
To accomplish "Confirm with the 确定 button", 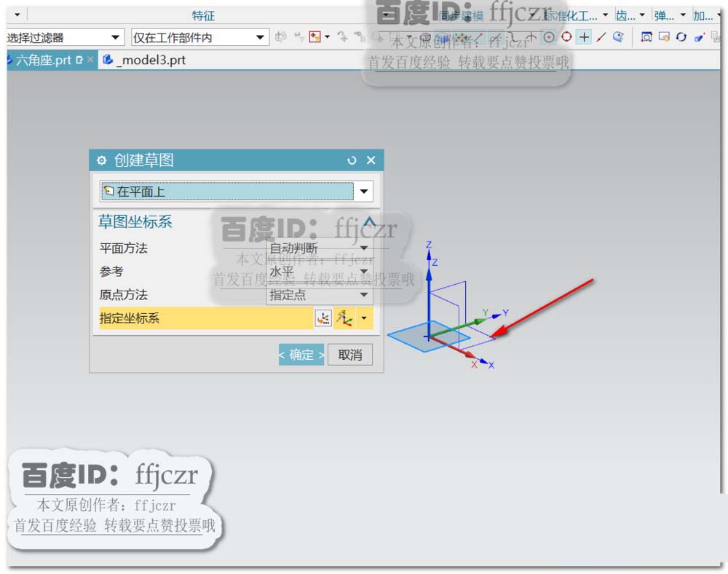I will (301, 355).
